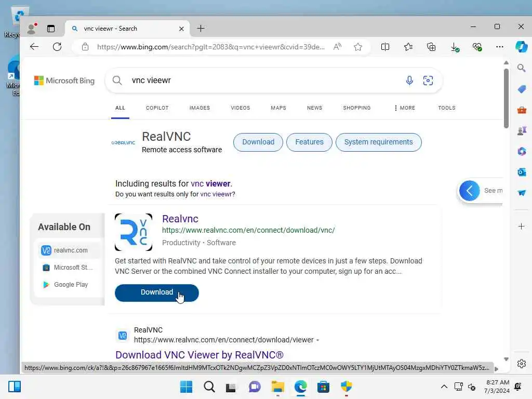Expand the See more side panel arrow
The height and width of the screenshot is (399, 532).
point(469,191)
